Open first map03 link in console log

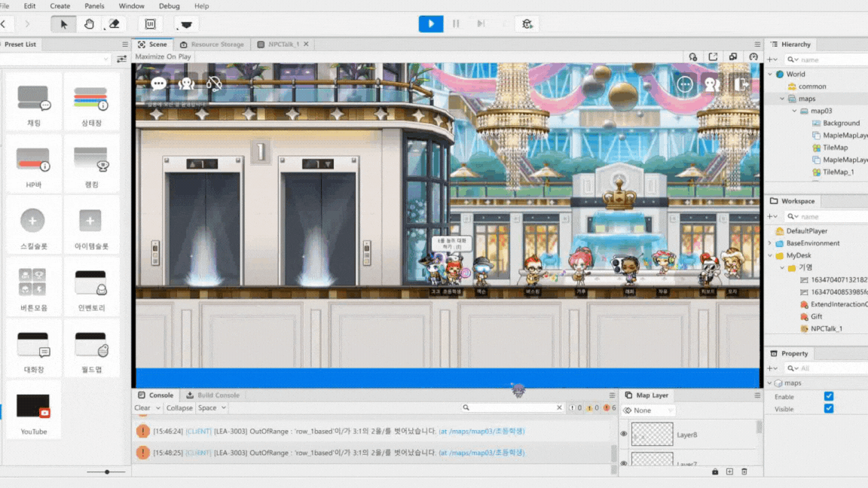tap(481, 431)
